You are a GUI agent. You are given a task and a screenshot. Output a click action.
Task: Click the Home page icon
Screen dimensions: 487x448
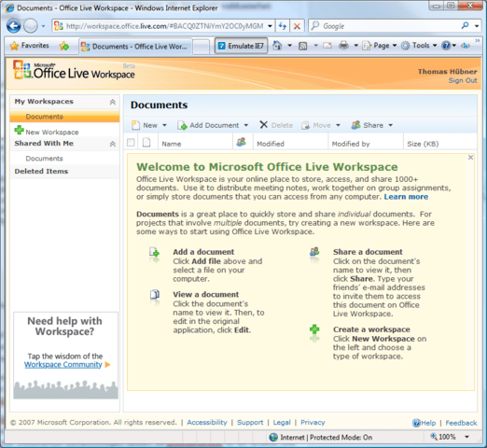(x=277, y=46)
